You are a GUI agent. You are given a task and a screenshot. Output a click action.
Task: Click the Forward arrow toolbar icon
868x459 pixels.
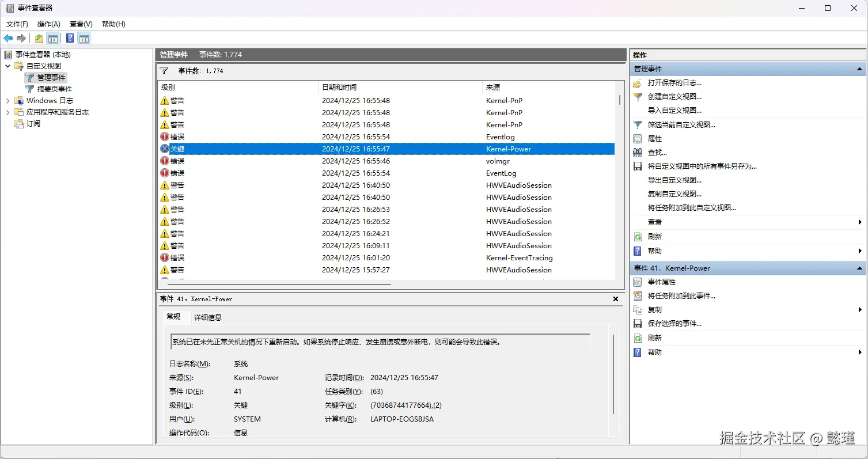[21, 39]
